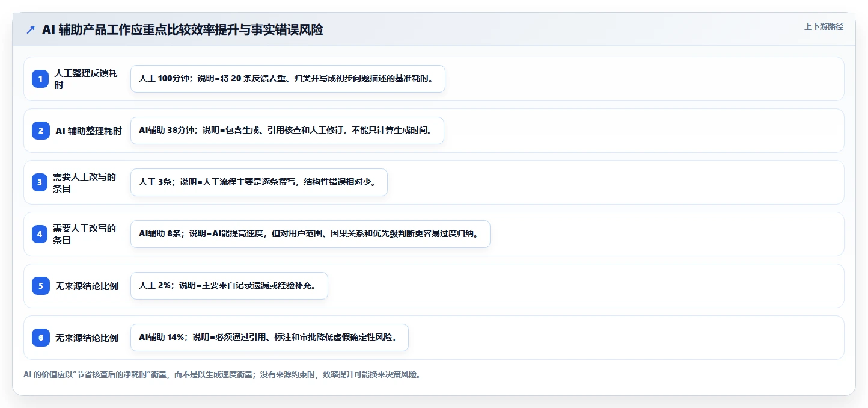
Task: Open the AI辅助 38分钟 detail box
Action: pos(287,131)
